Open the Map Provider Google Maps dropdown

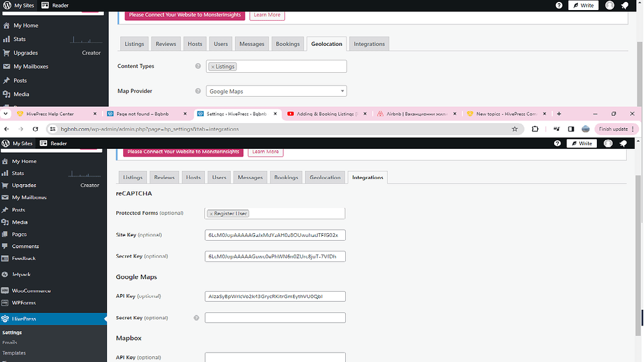[277, 91]
